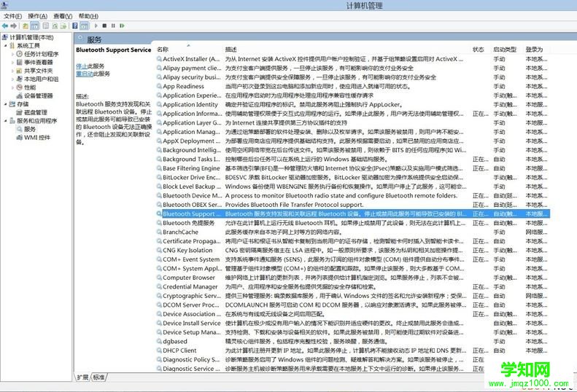Switch to the 标准 tab

(98, 377)
